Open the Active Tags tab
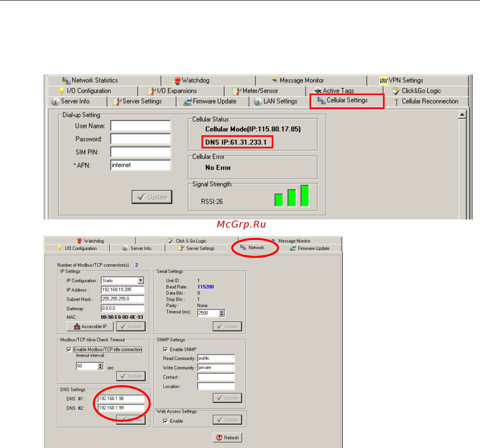Screen dimensions: 480x448 pyautogui.click(x=345, y=91)
